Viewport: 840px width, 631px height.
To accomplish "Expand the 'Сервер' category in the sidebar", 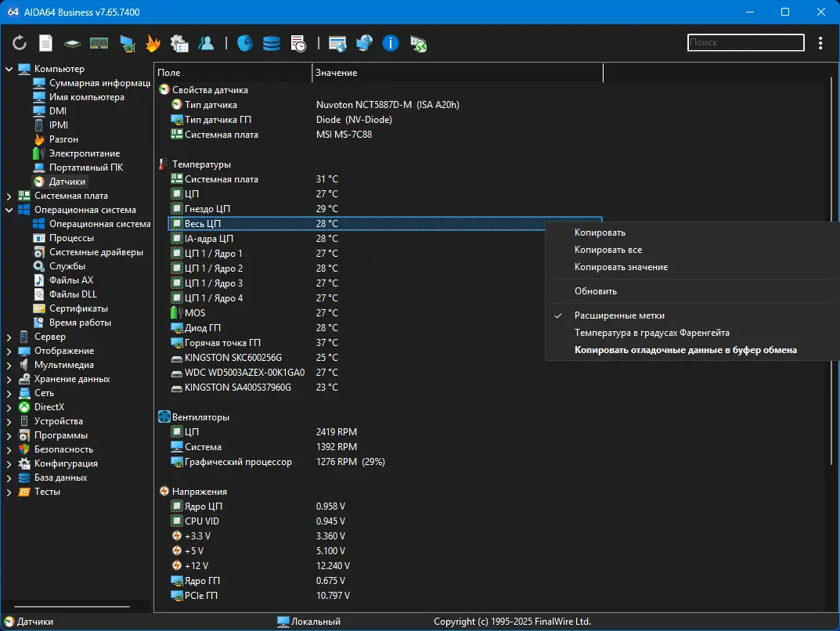I will click(9, 336).
